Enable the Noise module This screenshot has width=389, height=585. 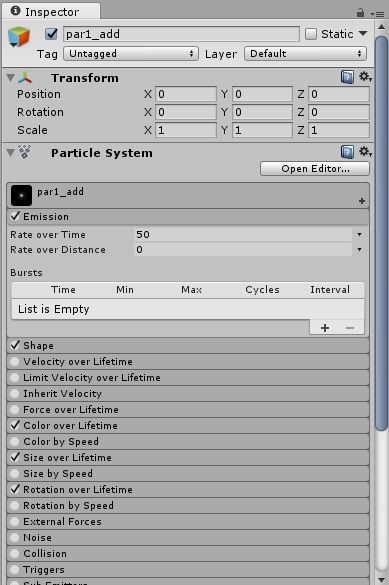coord(15,538)
